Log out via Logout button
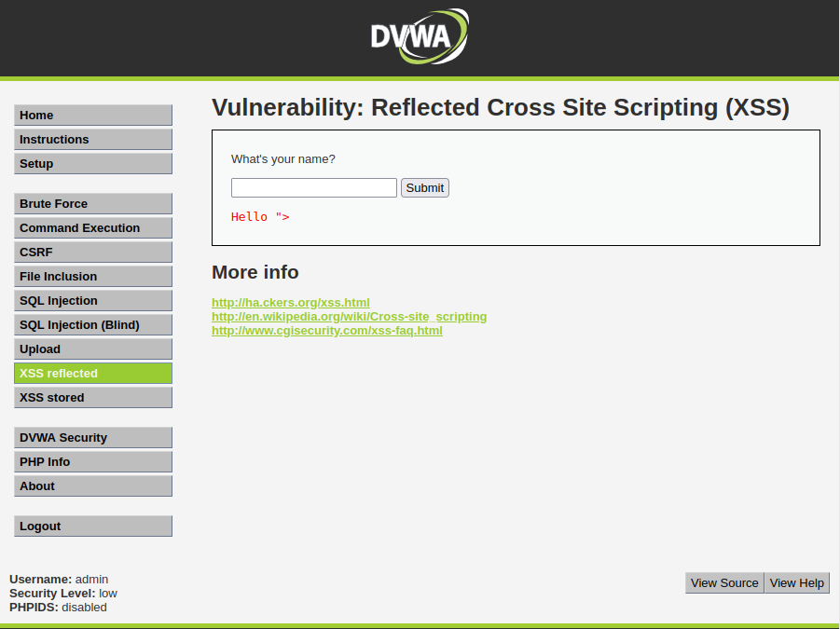 click(x=93, y=526)
